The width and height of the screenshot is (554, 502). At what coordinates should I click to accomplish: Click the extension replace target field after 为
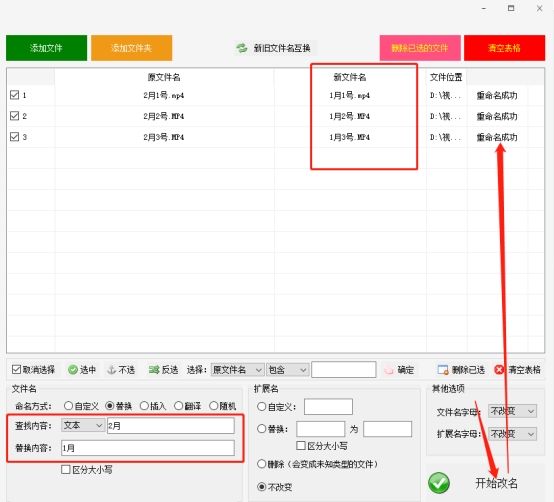tap(387, 429)
